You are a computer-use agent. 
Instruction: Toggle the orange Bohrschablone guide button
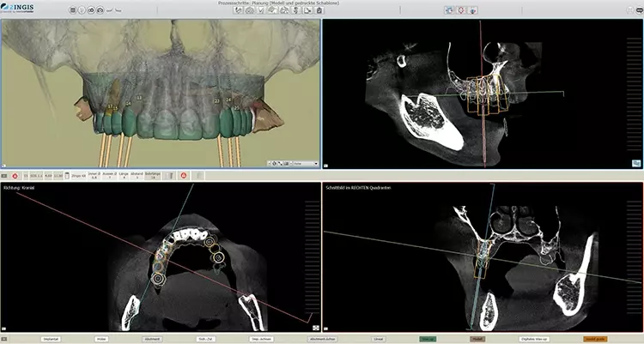coord(595,339)
